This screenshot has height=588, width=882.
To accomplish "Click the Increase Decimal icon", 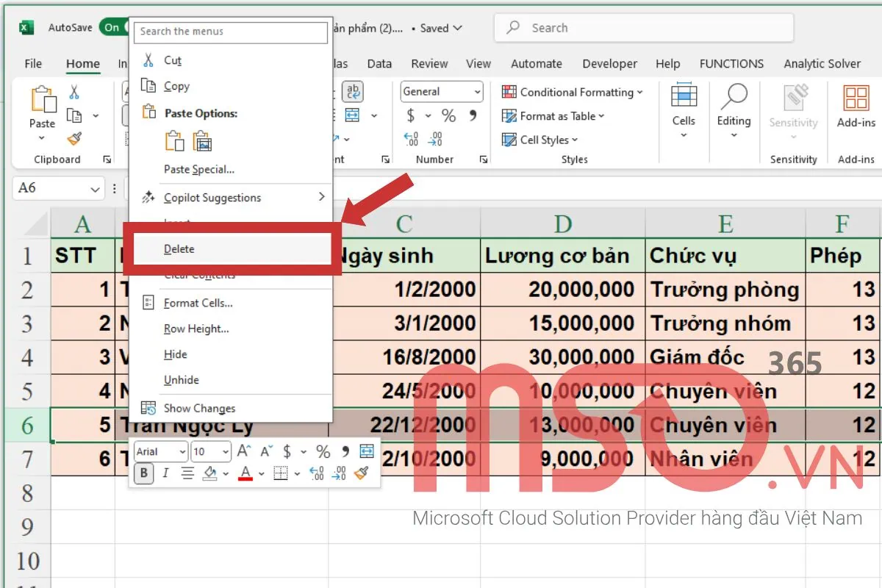I will pos(409,140).
